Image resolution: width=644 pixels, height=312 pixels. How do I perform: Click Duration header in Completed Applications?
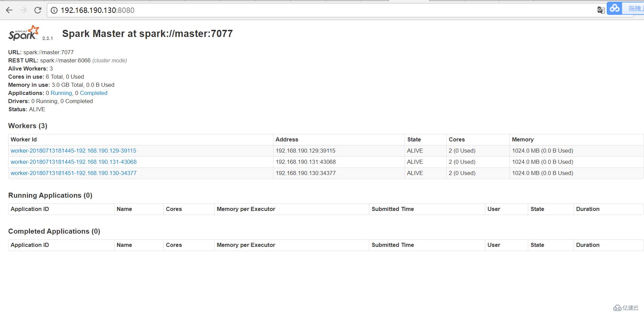pyautogui.click(x=588, y=245)
